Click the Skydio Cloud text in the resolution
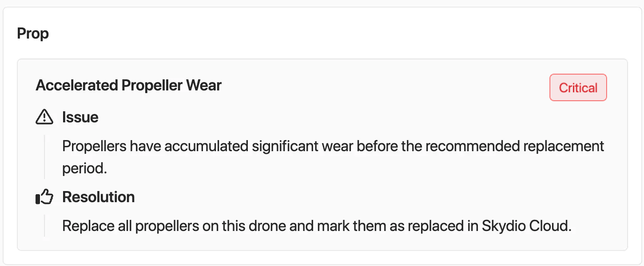The width and height of the screenshot is (644, 266). (x=526, y=226)
